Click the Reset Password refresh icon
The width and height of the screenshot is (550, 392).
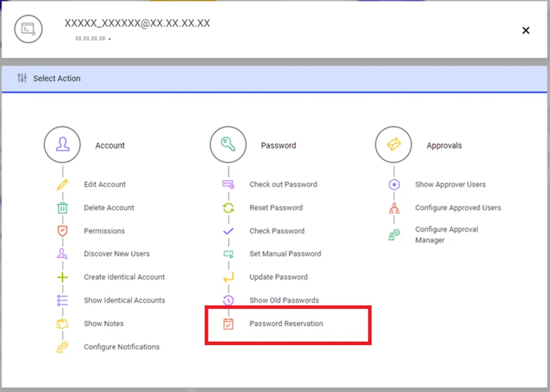228,208
